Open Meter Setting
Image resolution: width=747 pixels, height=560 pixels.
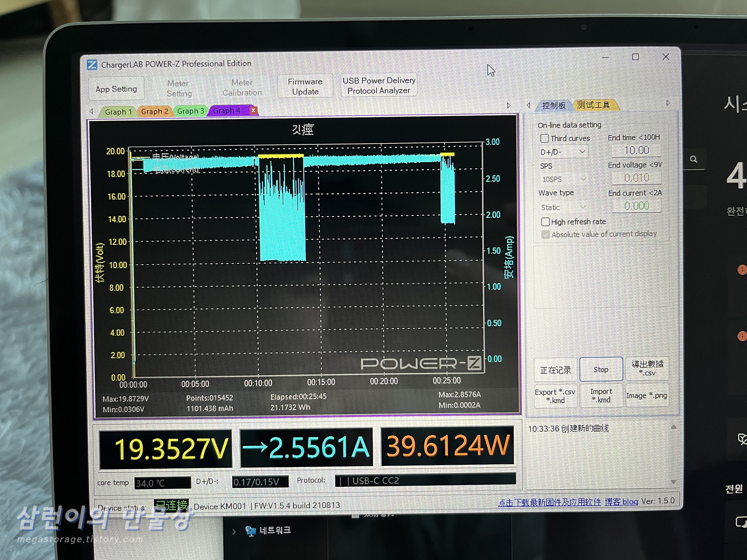coord(179,88)
